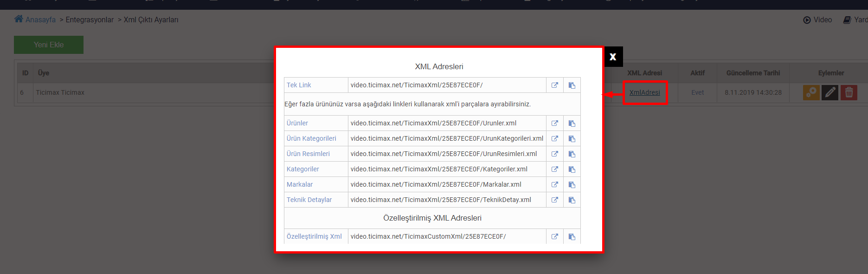Select the Kategoriler.xml URL text
Image resolution: width=868 pixels, height=274 pixels.
[439, 169]
